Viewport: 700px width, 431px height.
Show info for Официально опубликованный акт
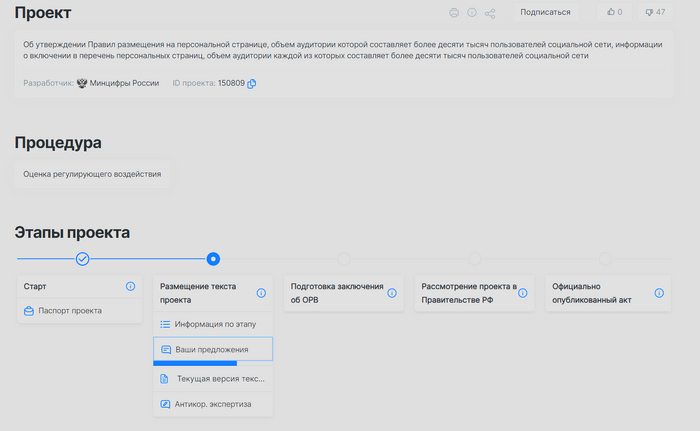659,293
